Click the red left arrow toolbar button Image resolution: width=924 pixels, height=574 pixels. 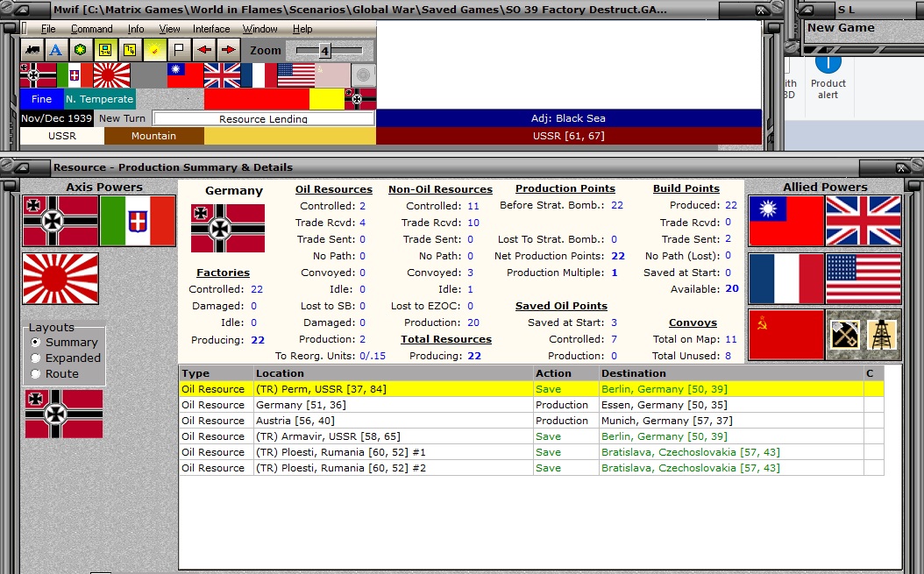click(x=204, y=50)
